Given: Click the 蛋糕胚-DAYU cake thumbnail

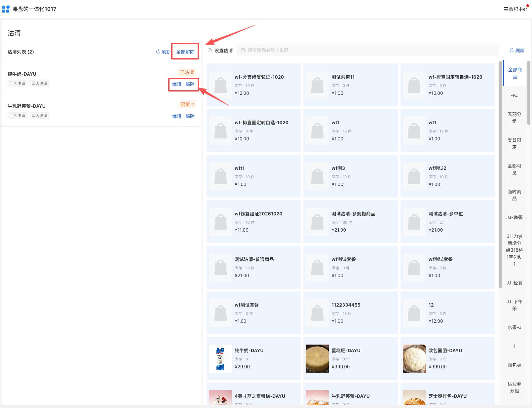Looking at the screenshot, I should (317, 358).
